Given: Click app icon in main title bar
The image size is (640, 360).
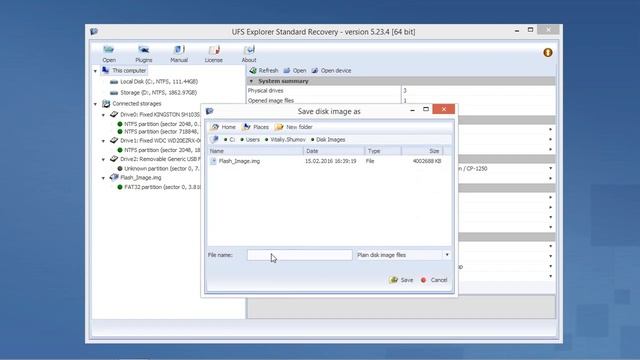Looking at the screenshot, I should pyautogui.click(x=94, y=31).
